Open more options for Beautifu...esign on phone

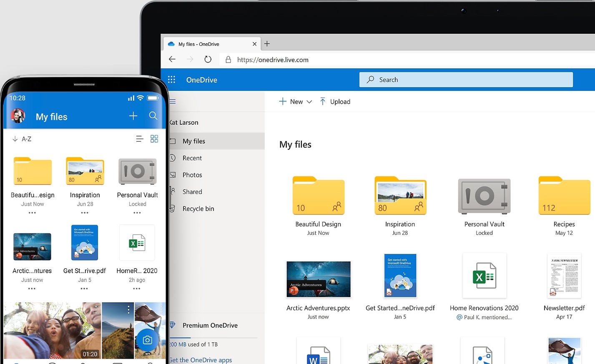(32, 213)
